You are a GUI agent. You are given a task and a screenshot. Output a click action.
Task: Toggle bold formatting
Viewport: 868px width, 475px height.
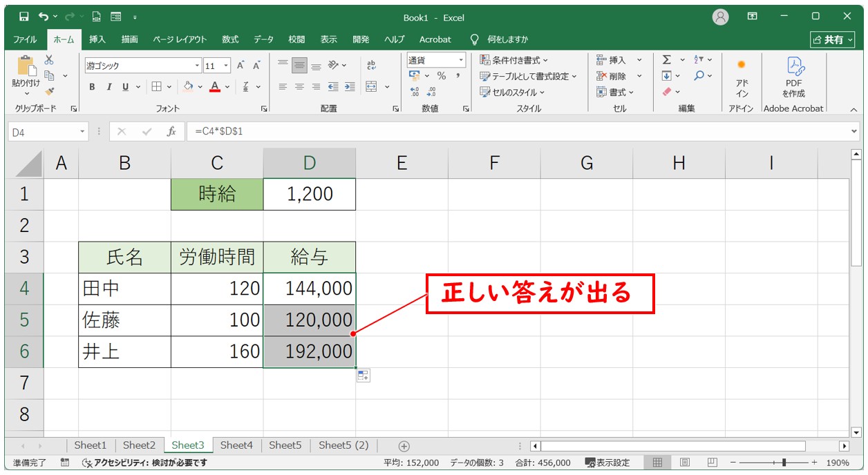(x=92, y=87)
